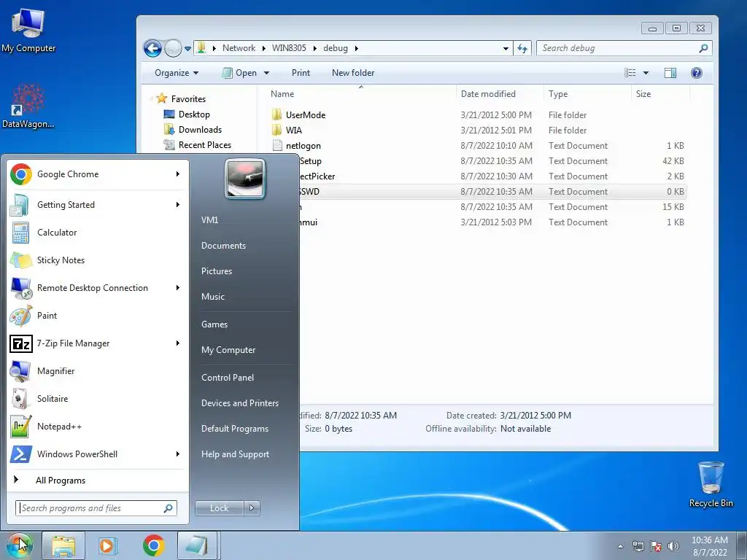Open Pictures from Start menu
This screenshot has height=560, width=747.
tap(216, 271)
